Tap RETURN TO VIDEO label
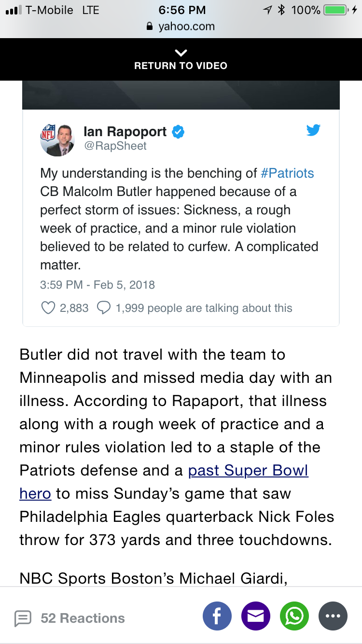 click(x=181, y=66)
